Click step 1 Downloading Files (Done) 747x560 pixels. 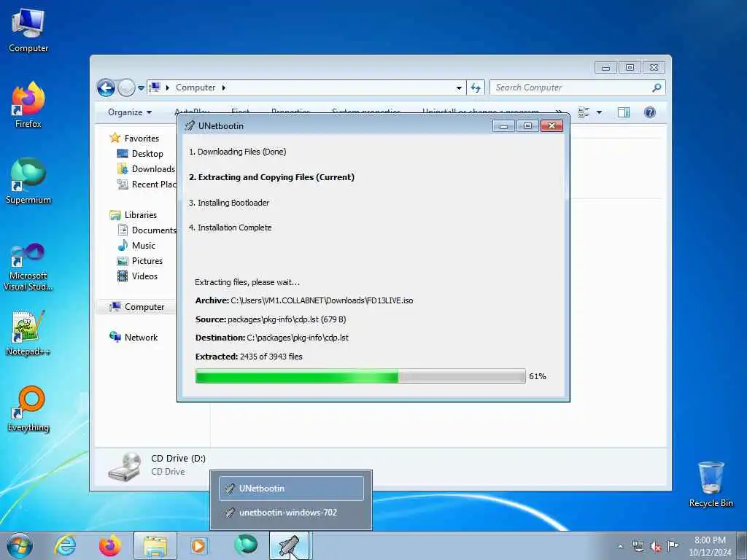coord(238,152)
